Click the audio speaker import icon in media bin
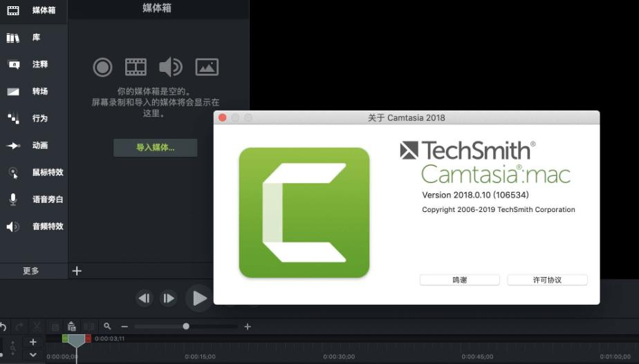The image size is (639, 364). coord(171,67)
